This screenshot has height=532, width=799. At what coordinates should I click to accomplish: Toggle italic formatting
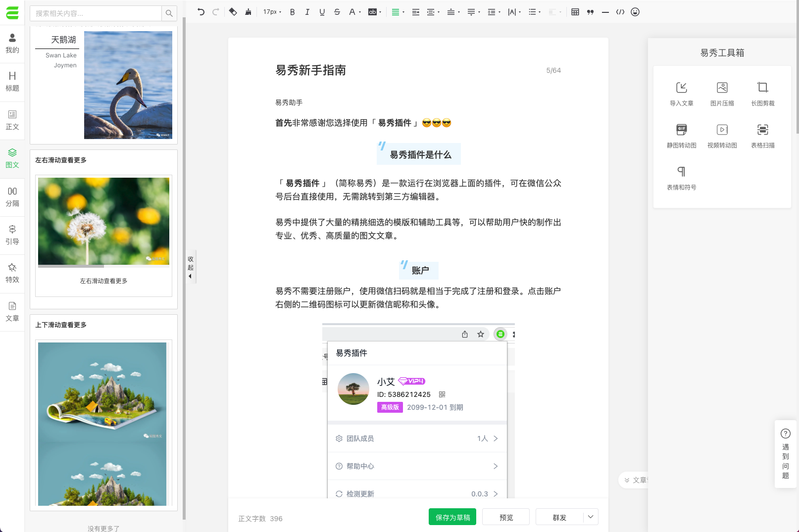(307, 12)
